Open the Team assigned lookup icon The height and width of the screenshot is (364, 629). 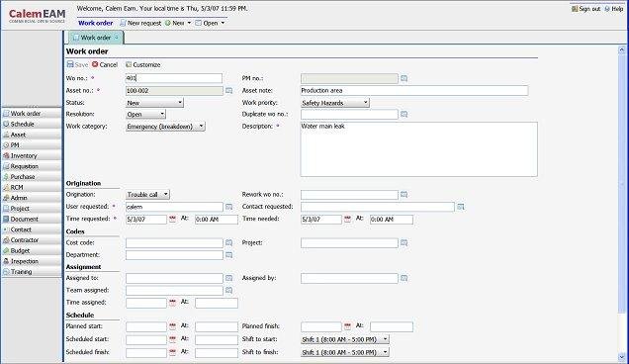228,290
